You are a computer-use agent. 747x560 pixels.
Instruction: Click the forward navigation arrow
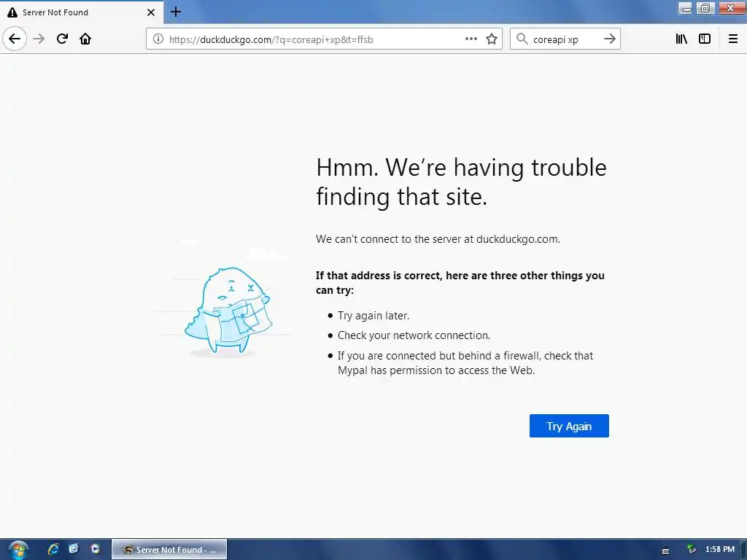click(39, 39)
